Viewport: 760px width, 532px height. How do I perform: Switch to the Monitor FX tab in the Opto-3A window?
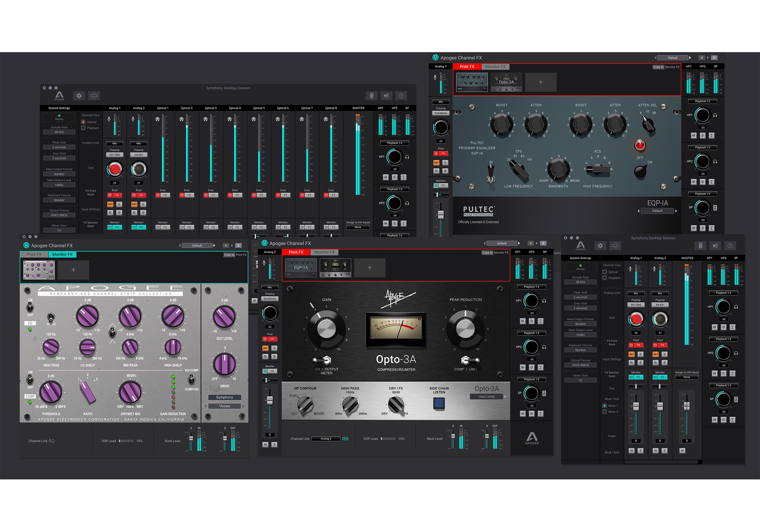pos(324,252)
